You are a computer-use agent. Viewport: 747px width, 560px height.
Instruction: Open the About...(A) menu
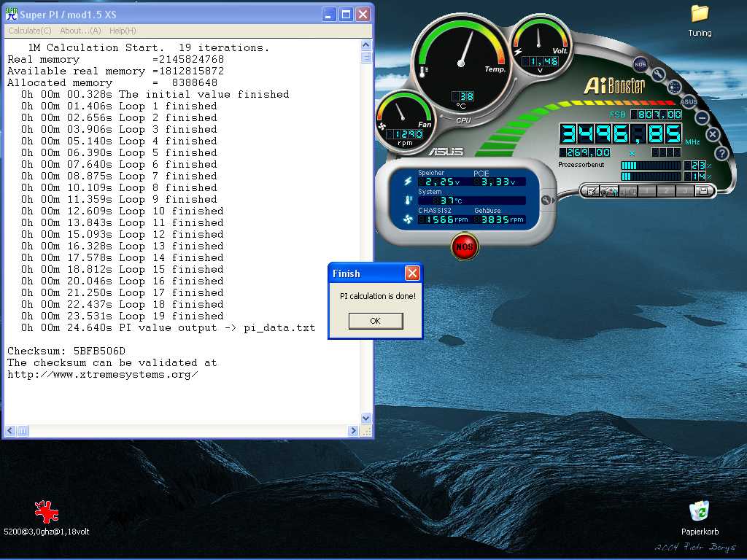click(x=80, y=31)
